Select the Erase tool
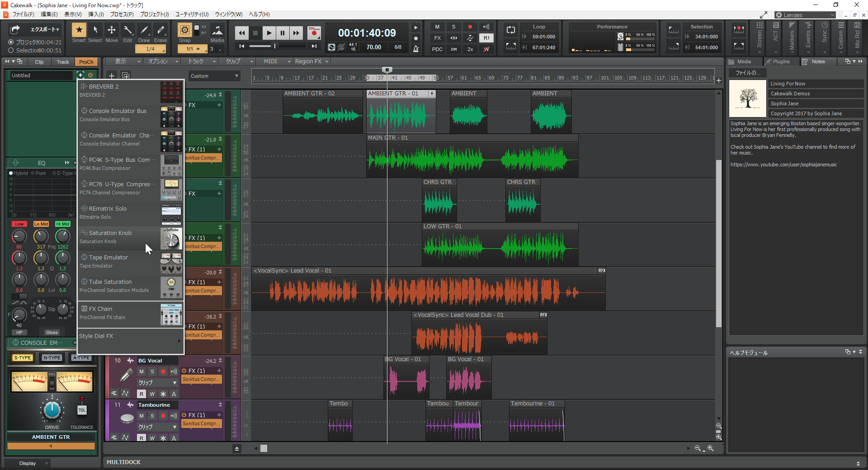The image size is (868, 470). (160, 30)
